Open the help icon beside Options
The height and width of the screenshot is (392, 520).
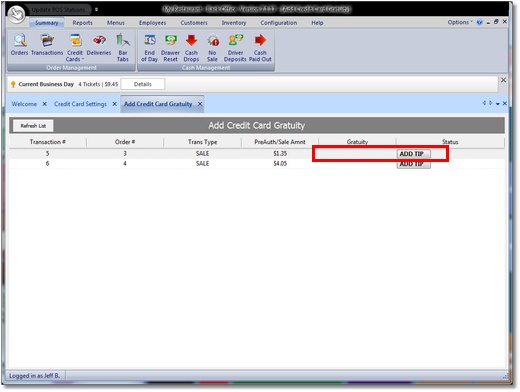480,22
